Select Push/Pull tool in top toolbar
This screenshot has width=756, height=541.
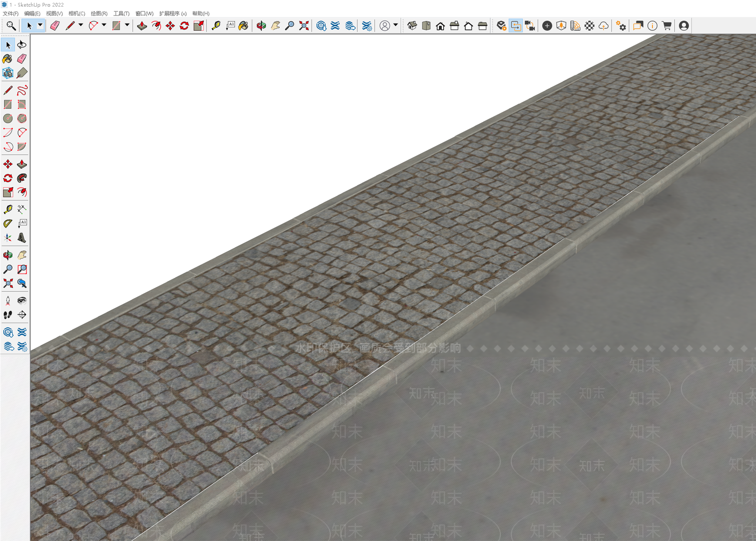(x=142, y=26)
